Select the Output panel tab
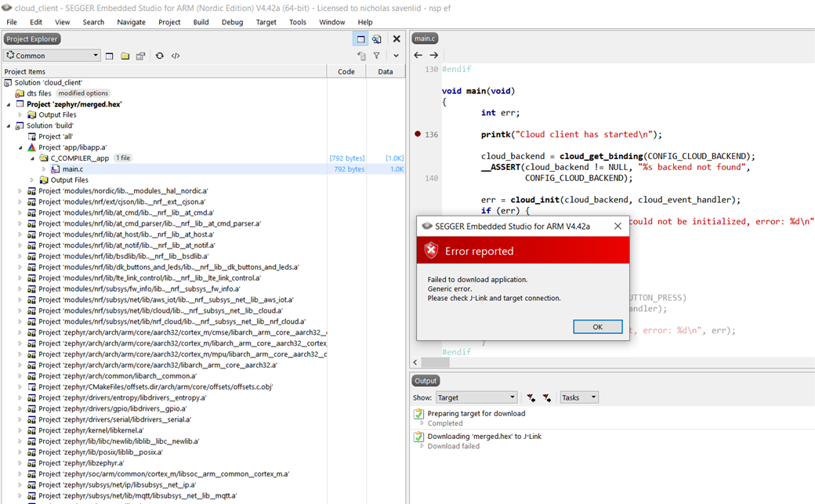The height and width of the screenshot is (504, 815). click(x=426, y=381)
